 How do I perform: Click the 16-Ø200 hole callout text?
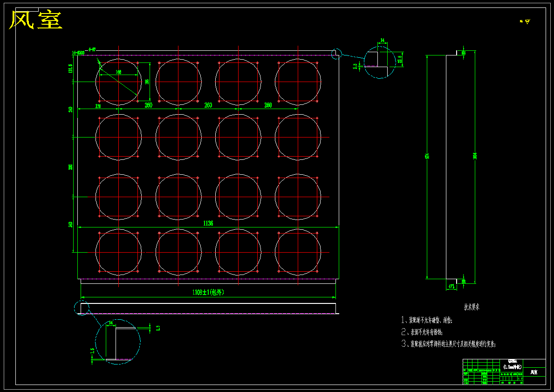coord(78,53)
